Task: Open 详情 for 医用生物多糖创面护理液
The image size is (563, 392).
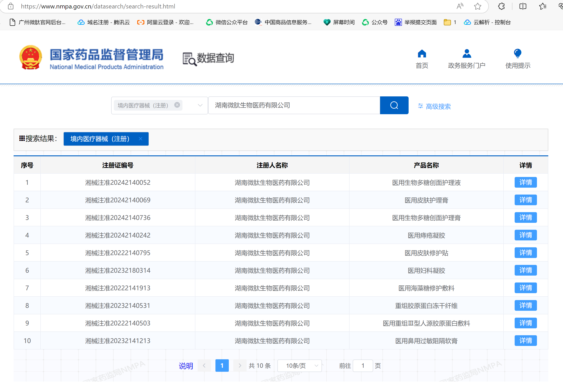Action: [526, 182]
